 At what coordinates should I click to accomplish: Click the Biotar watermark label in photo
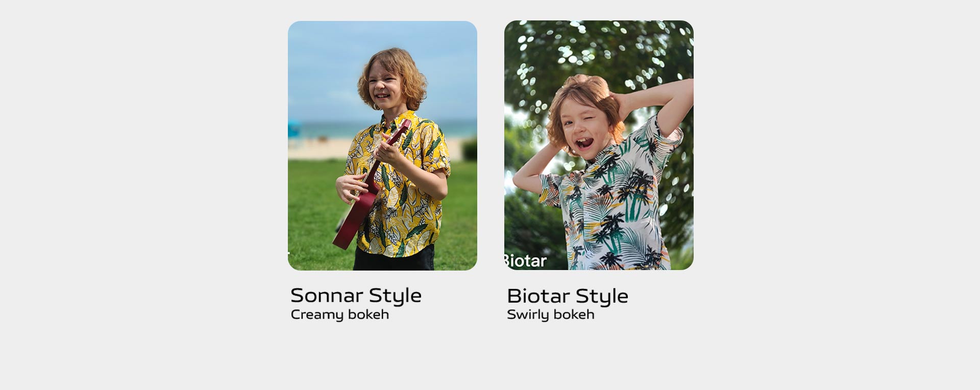pos(525,261)
